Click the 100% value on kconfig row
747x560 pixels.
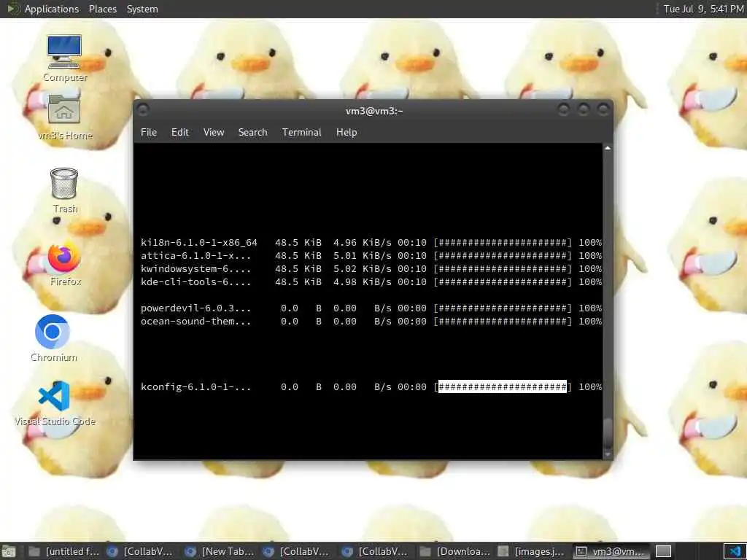tap(589, 386)
